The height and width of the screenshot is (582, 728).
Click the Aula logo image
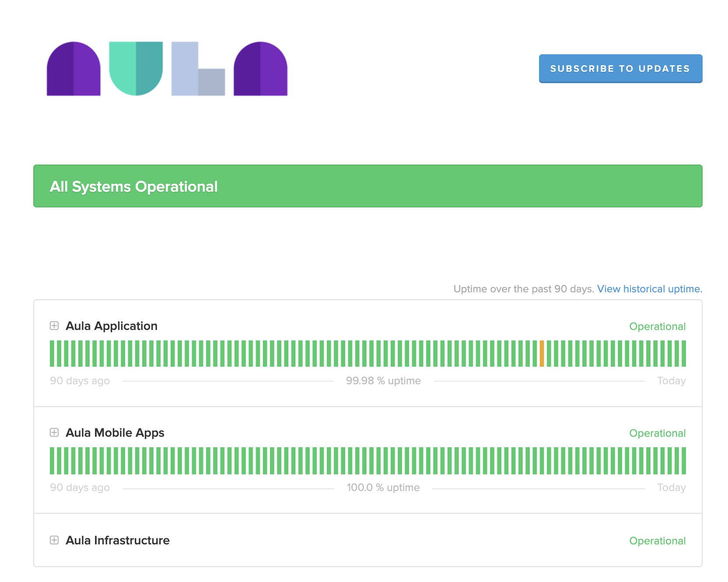(167, 69)
